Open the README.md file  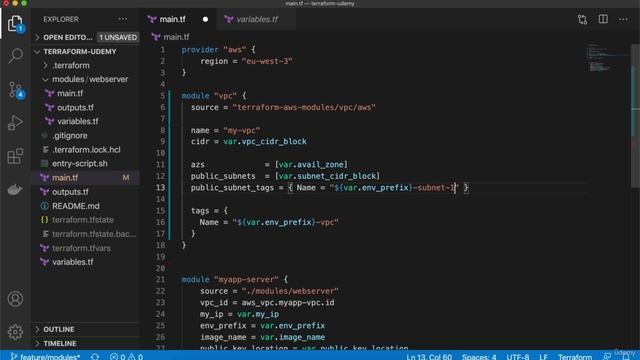[x=76, y=206]
